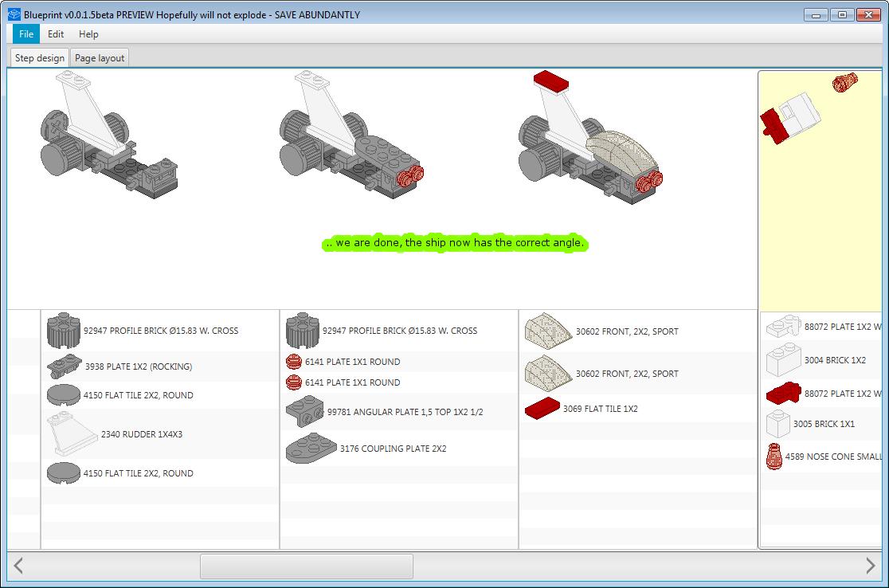Viewport: 889px width, 588px height.
Task: Click the 3005 brick 1x1 icon
Action: 777,424
